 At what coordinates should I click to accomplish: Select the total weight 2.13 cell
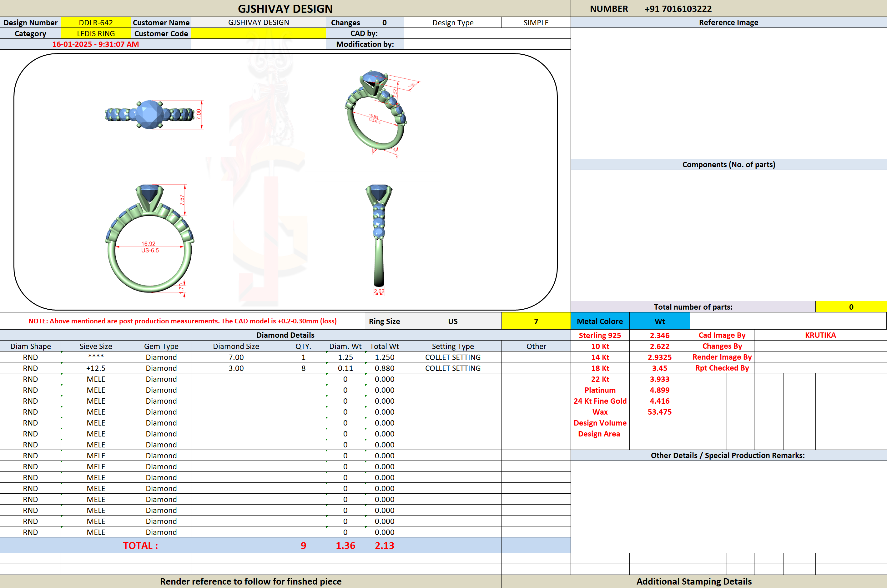(x=384, y=545)
